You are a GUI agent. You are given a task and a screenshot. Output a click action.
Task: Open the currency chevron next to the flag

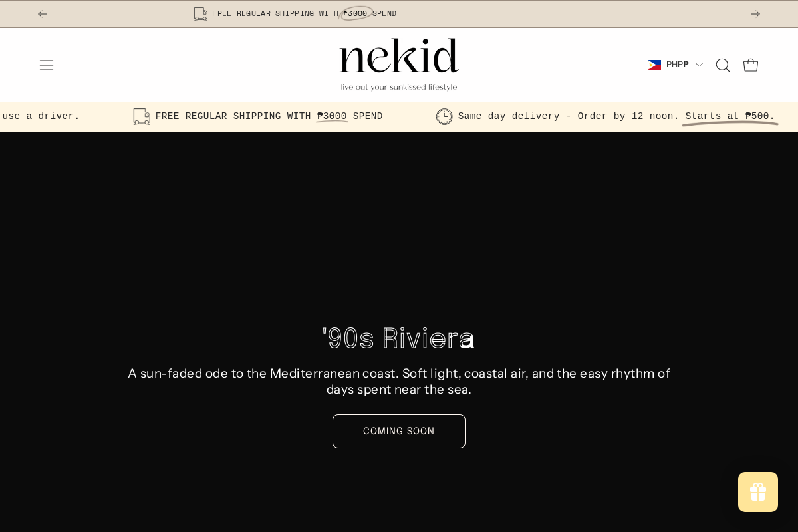pyautogui.click(x=699, y=65)
